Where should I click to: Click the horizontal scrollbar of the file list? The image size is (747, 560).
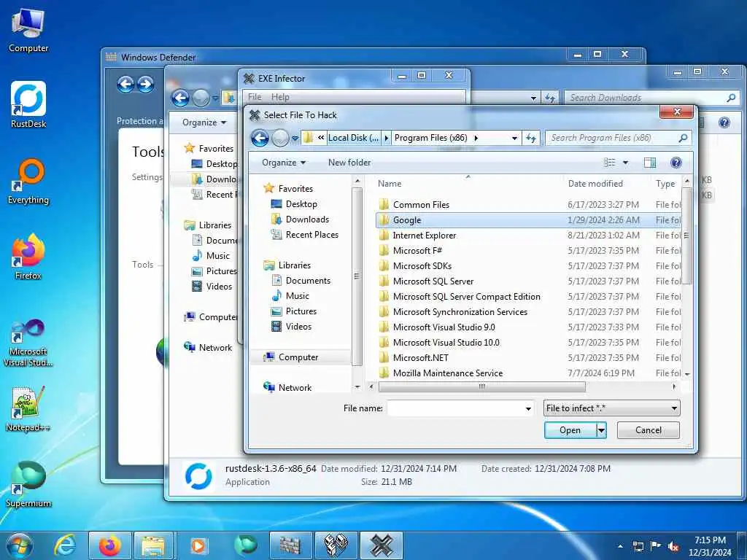tap(481, 386)
